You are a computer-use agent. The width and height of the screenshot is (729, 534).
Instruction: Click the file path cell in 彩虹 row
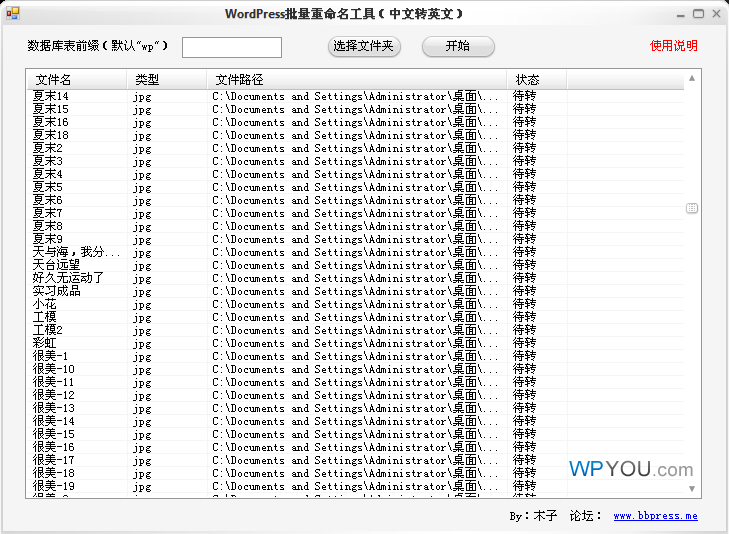pos(355,343)
